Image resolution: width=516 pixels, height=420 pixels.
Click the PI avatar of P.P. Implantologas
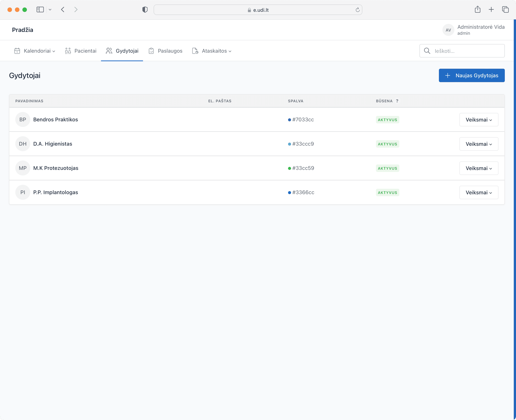tap(23, 192)
